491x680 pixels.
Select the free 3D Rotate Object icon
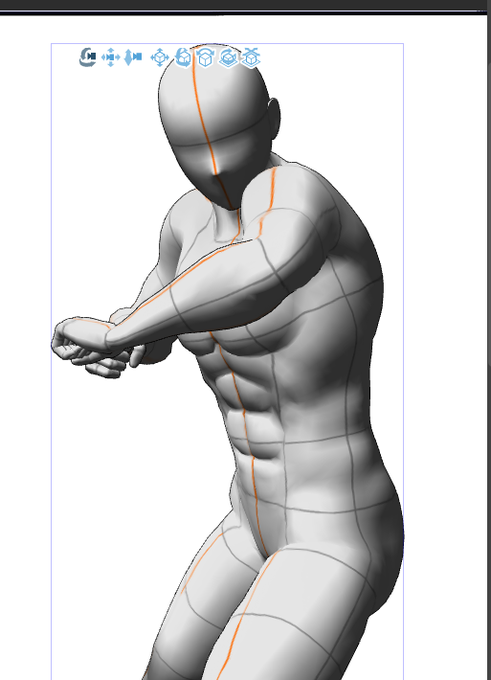[183, 57]
